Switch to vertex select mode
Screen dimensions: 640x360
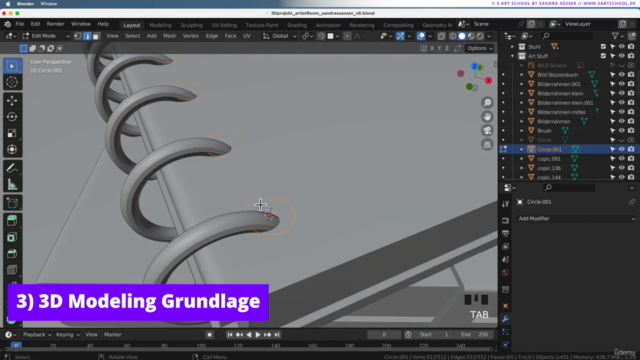tap(78, 36)
